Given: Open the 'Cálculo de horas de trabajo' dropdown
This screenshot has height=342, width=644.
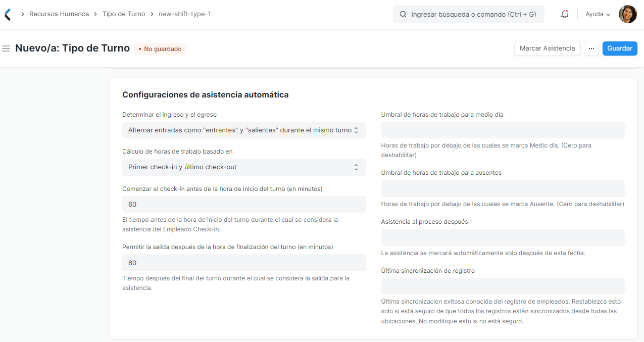Looking at the screenshot, I should (x=244, y=167).
